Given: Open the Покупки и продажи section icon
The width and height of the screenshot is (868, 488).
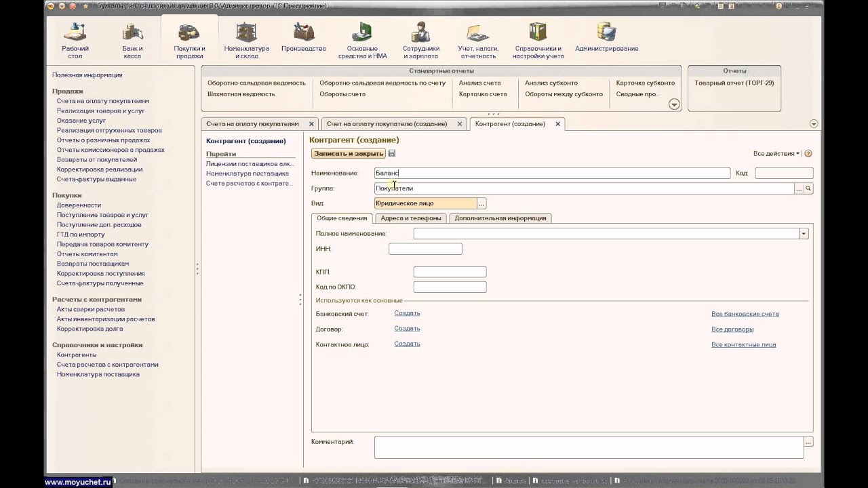Looking at the screenshot, I should pyautogui.click(x=189, y=41).
